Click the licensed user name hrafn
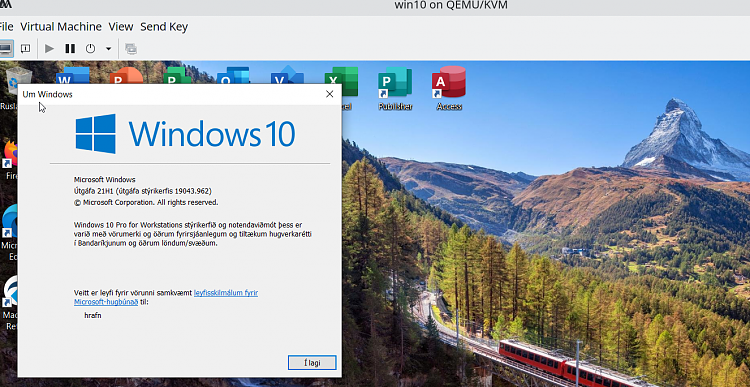This screenshot has width=750, height=387. [x=93, y=315]
